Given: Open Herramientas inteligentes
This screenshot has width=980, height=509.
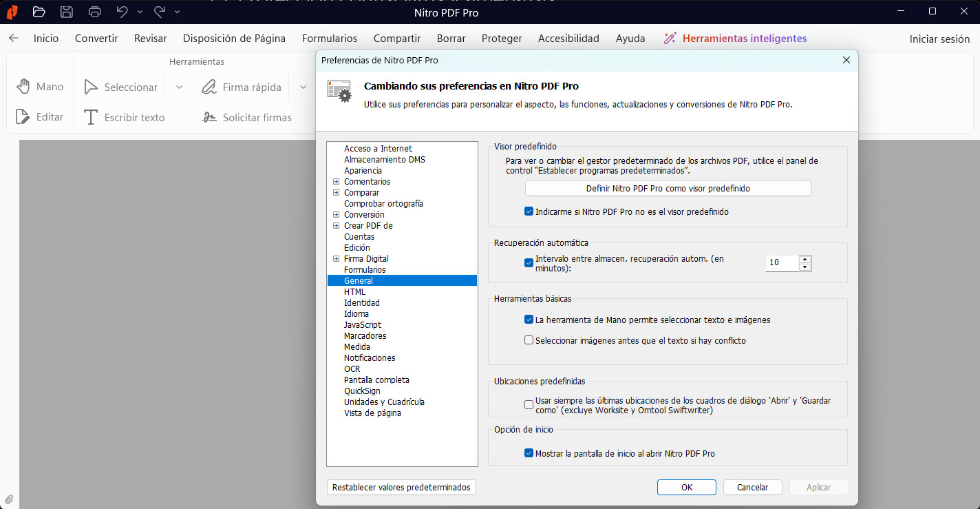Looking at the screenshot, I should tap(735, 39).
